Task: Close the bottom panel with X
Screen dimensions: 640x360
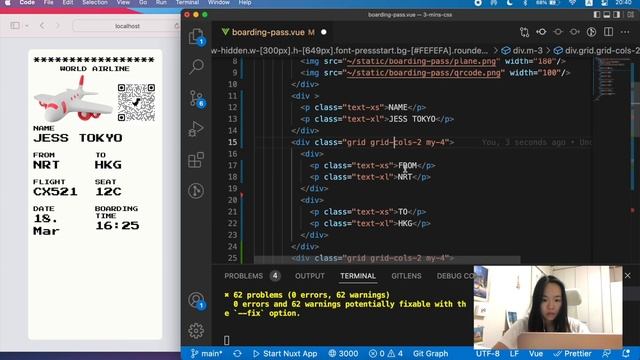Action: (628, 276)
